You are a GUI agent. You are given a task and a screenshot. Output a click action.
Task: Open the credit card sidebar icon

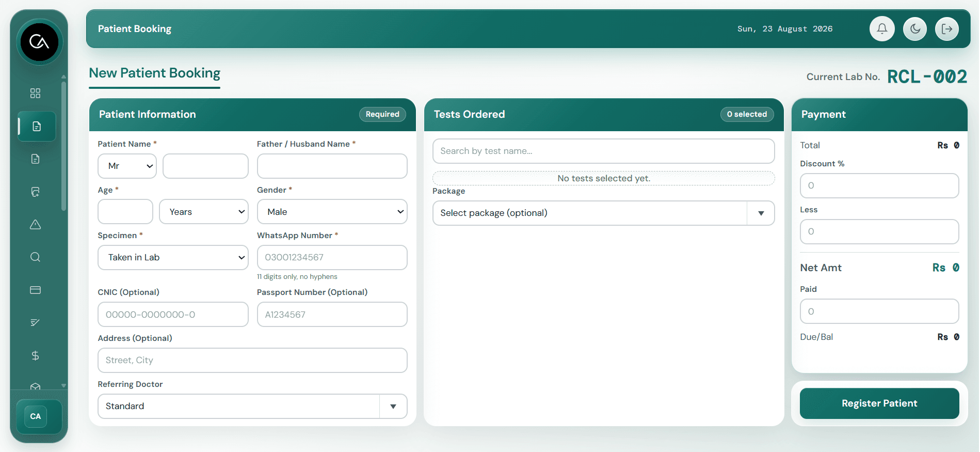35,290
